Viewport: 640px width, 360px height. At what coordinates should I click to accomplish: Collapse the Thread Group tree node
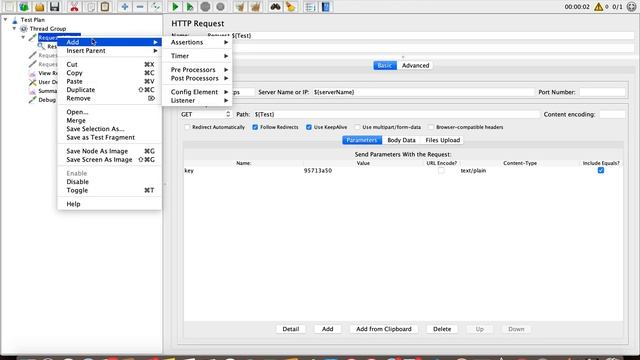14,28
